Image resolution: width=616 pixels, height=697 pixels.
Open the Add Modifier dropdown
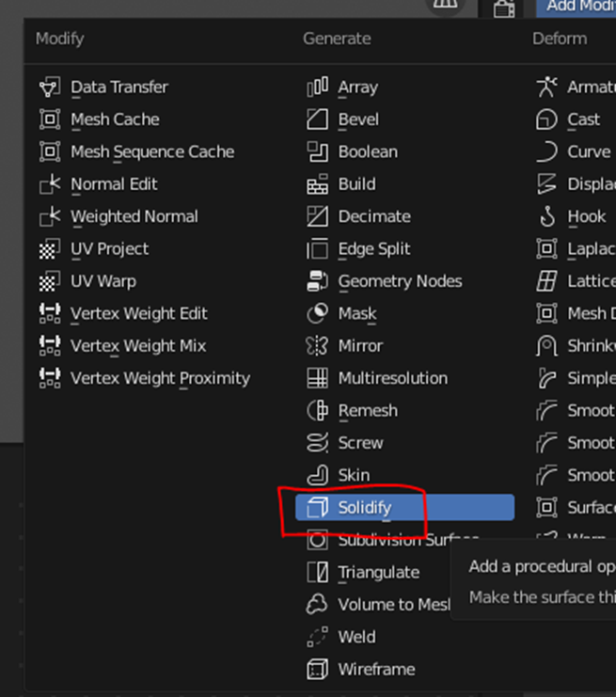pyautogui.click(x=576, y=8)
